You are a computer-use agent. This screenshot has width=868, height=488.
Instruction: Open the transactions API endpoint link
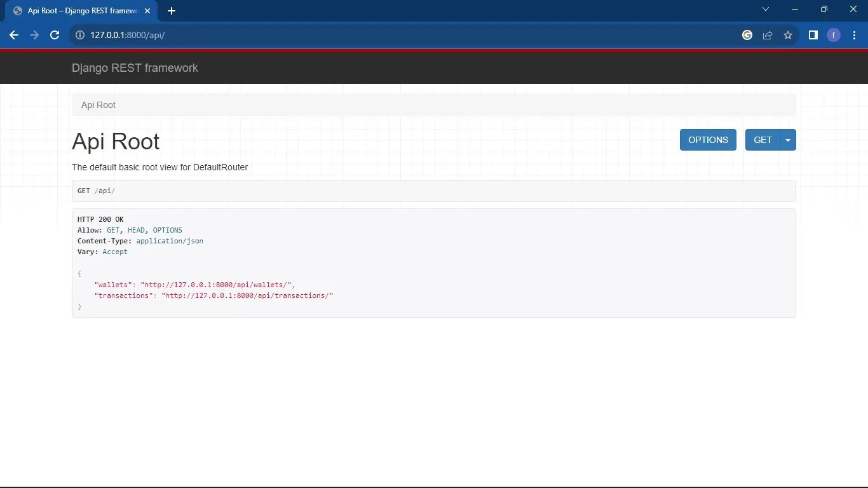248,295
